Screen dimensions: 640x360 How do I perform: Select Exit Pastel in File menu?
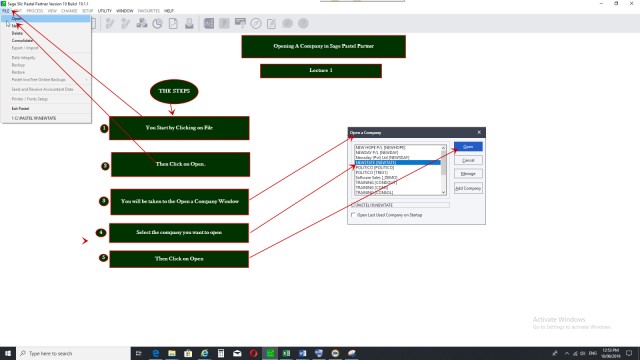pos(20,109)
